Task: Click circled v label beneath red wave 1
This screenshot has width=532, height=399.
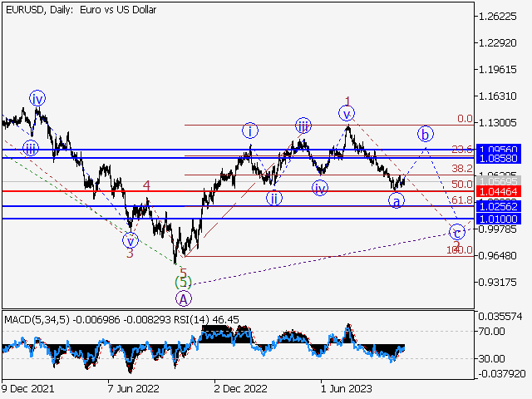Action: (x=347, y=113)
